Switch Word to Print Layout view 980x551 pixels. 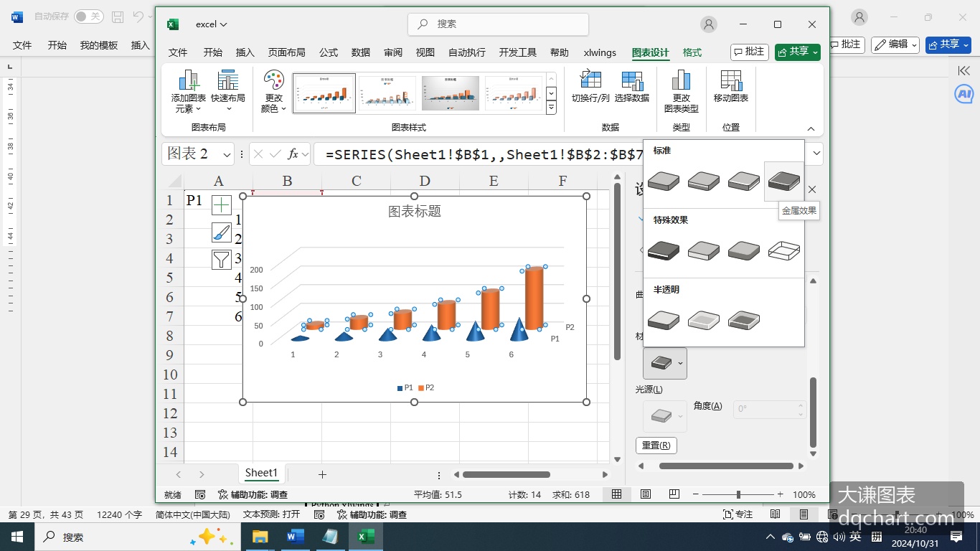coord(804,514)
